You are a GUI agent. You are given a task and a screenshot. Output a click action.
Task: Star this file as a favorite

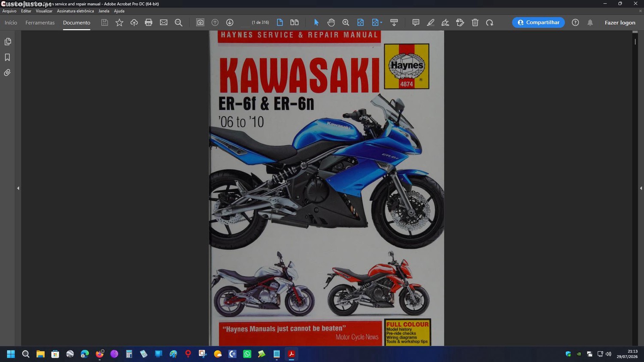click(119, 22)
